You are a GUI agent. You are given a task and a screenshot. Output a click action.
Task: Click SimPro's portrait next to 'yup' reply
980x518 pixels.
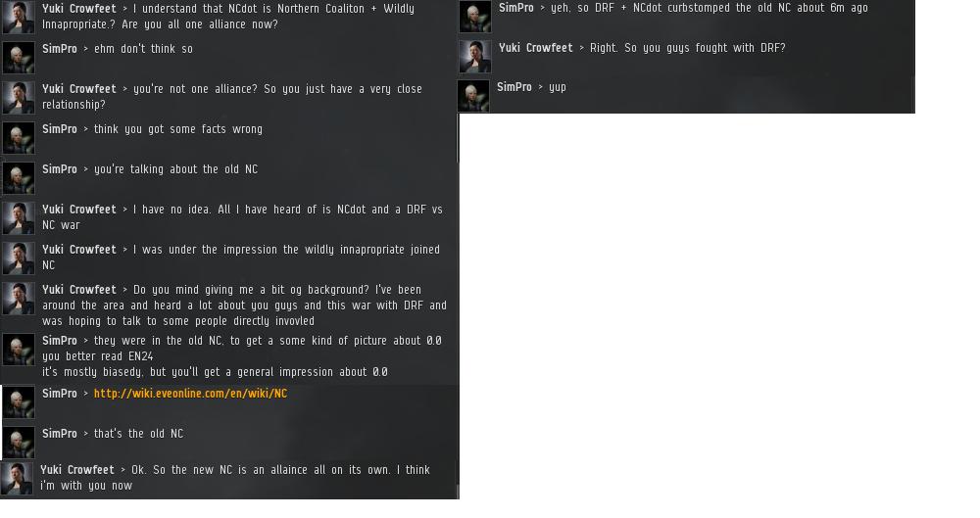coord(473,96)
